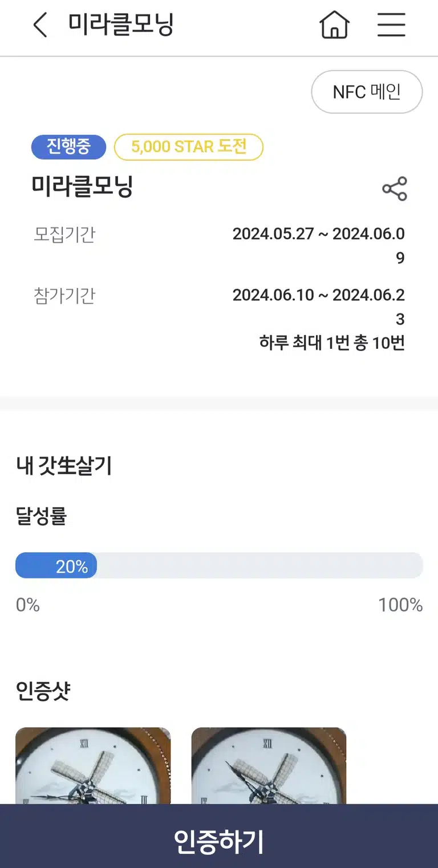
Task: Go to home via house icon
Action: click(x=334, y=26)
